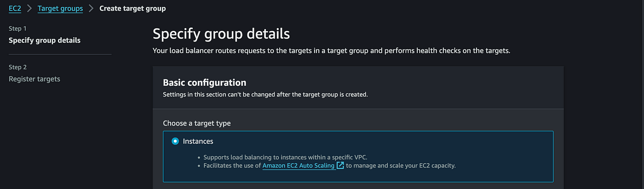Screen dimensions: 644x189
Task: Click the Step 2 label
Action: pos(17,67)
